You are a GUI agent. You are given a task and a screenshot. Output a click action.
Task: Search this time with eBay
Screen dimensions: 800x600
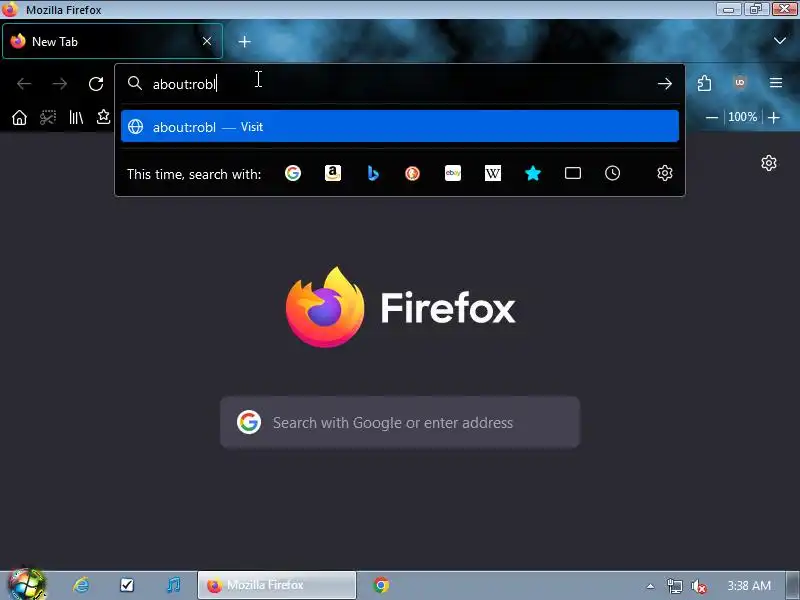pyautogui.click(x=453, y=173)
